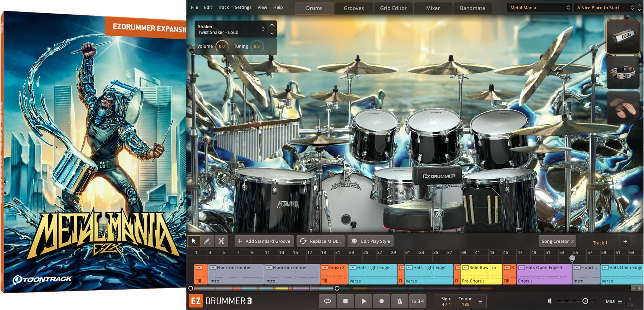The width and height of the screenshot is (644, 310).
Task: Click the EZ logo icon
Action: [x=196, y=301]
